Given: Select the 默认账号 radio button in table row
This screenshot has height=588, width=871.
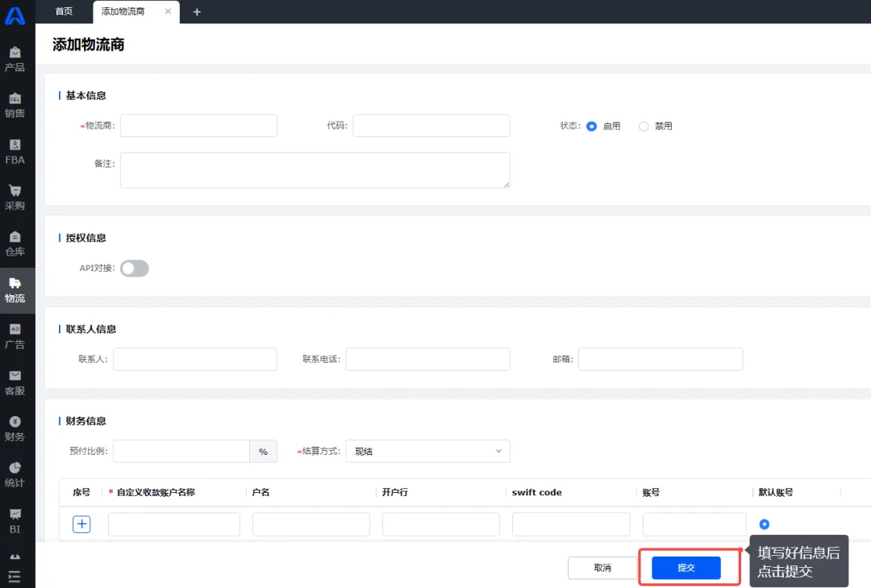Looking at the screenshot, I should (765, 524).
